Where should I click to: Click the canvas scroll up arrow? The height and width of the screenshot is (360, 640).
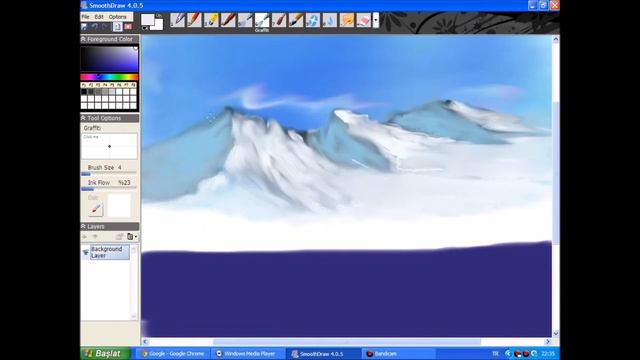(556, 40)
